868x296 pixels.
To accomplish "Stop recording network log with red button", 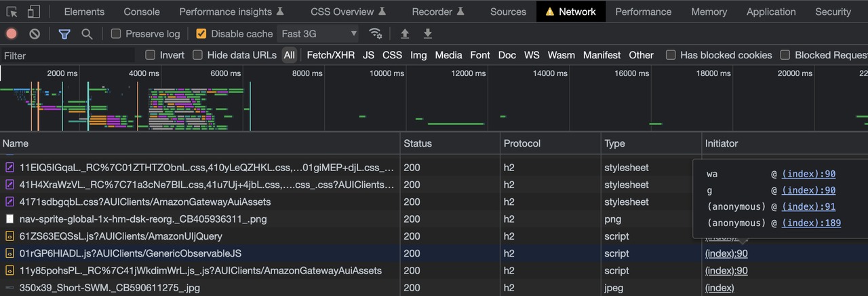I will 12,33.
